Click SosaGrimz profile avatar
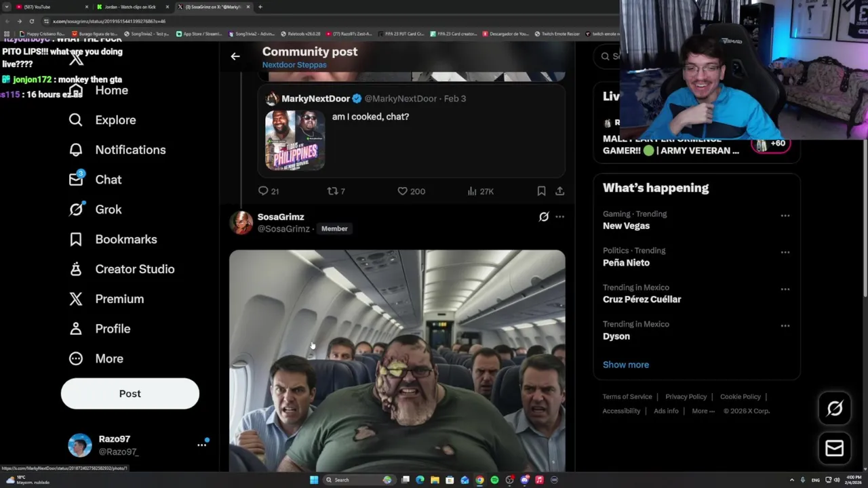868x488 pixels. [241, 222]
